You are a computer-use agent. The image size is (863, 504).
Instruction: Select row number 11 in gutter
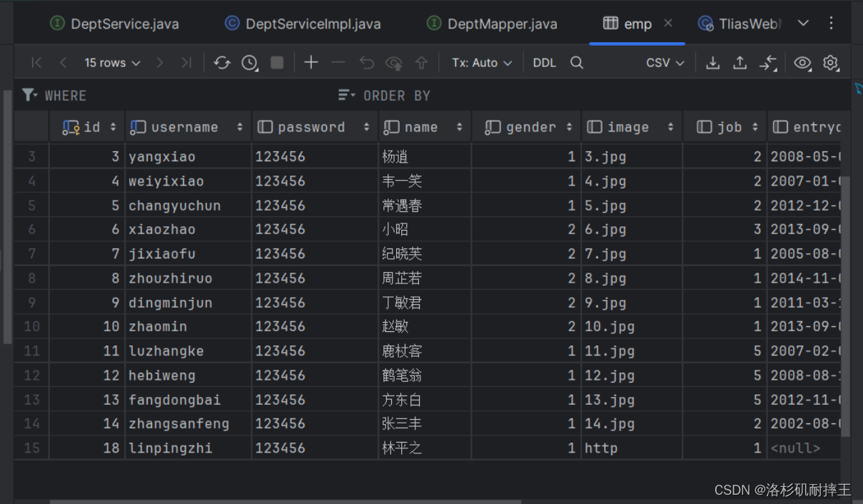click(31, 351)
